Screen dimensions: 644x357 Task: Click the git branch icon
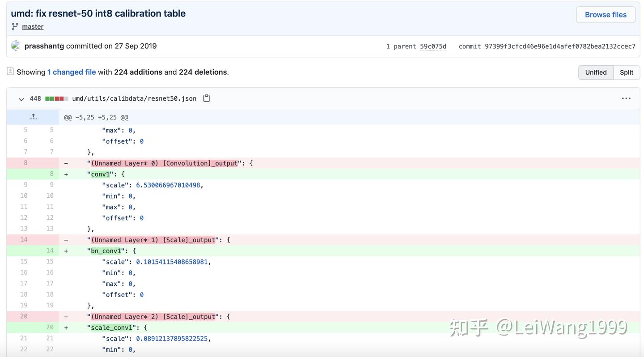15,26
